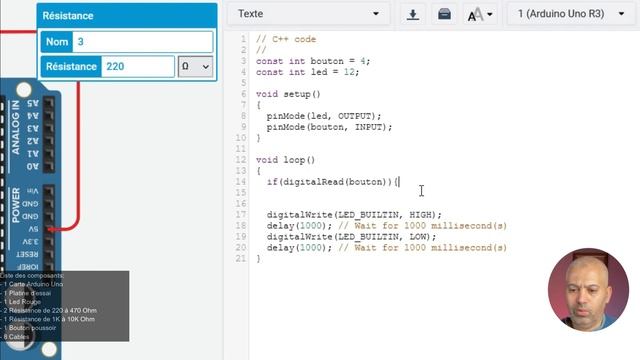The height and width of the screenshot is (360, 640).
Task: Click the Vin power pin on Arduino
Action: [x=49, y=191]
